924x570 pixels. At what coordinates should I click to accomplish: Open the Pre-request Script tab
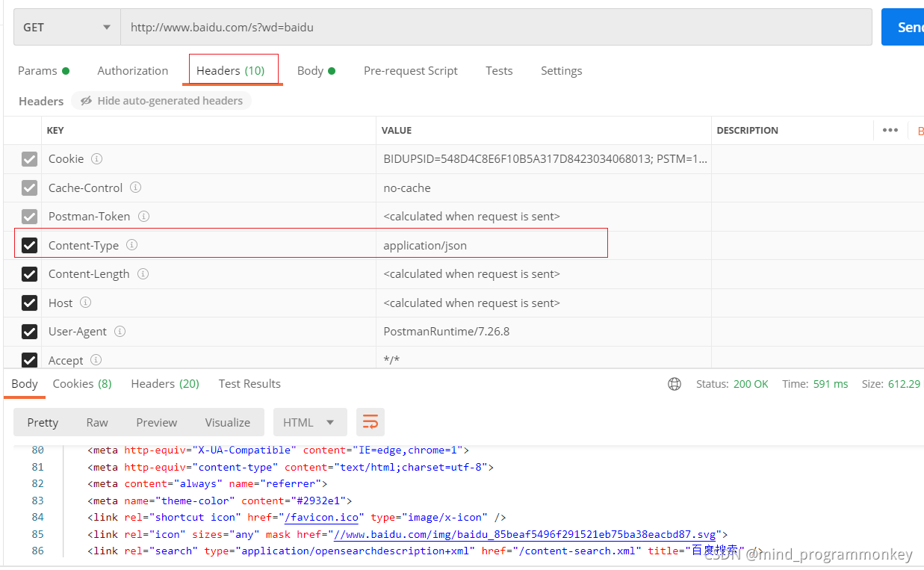click(x=411, y=71)
